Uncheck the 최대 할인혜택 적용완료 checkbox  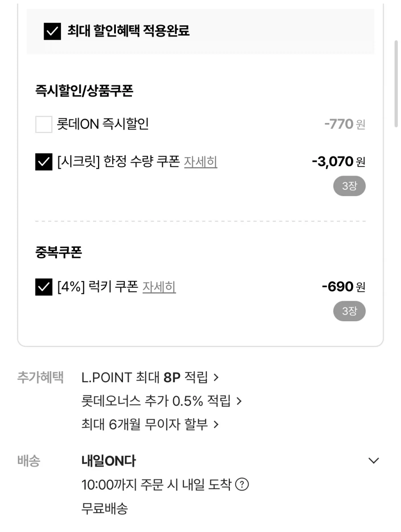(52, 31)
